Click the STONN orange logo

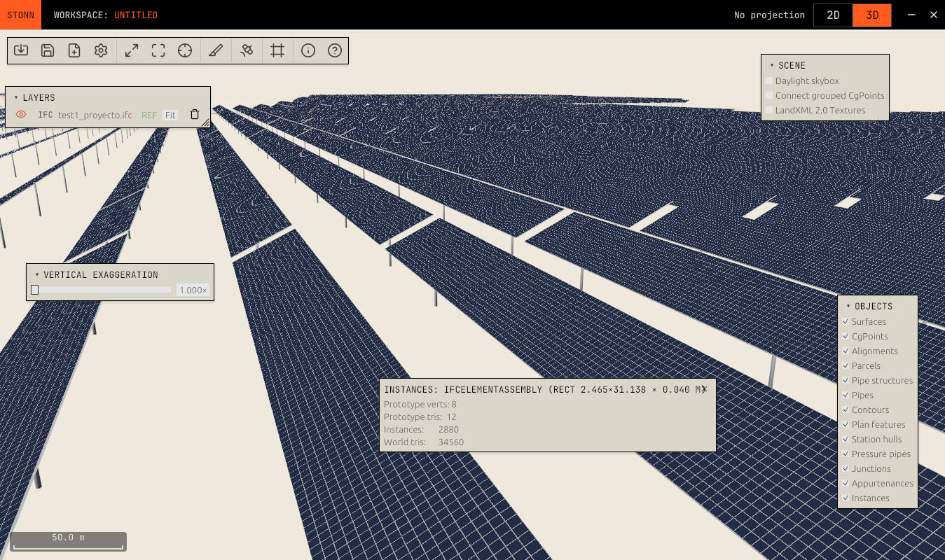coord(20,15)
